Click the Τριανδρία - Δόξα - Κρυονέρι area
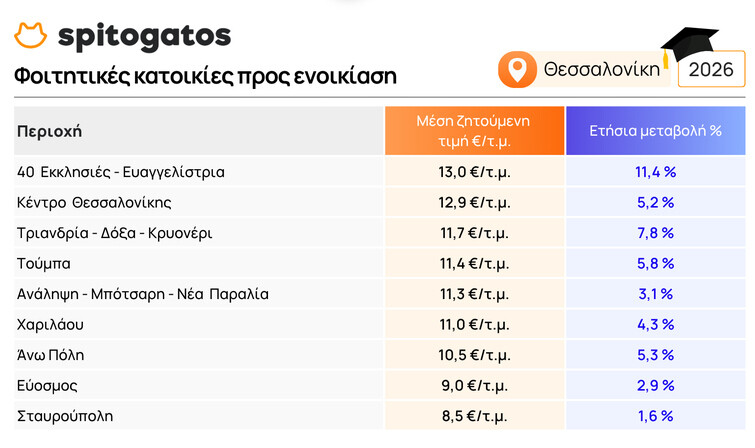Image resolution: width=755 pixels, height=448 pixels. [x=115, y=233]
